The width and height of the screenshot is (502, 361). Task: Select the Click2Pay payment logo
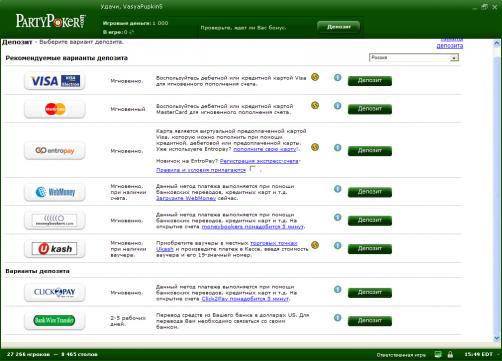point(55,293)
